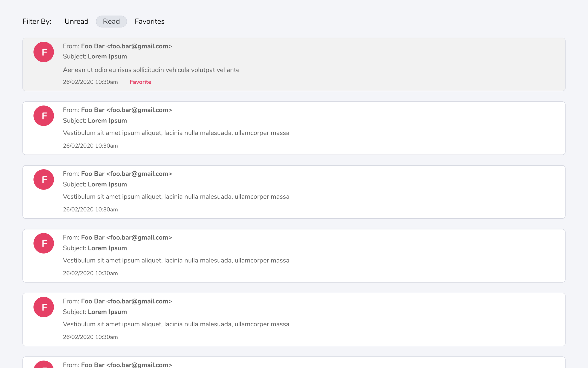Click the first email's Lorem Ipsum subject

107,57
